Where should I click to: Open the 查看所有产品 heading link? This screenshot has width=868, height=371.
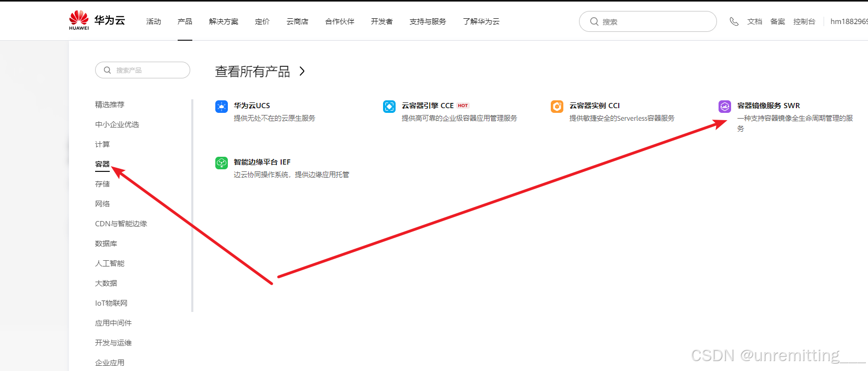coord(252,71)
